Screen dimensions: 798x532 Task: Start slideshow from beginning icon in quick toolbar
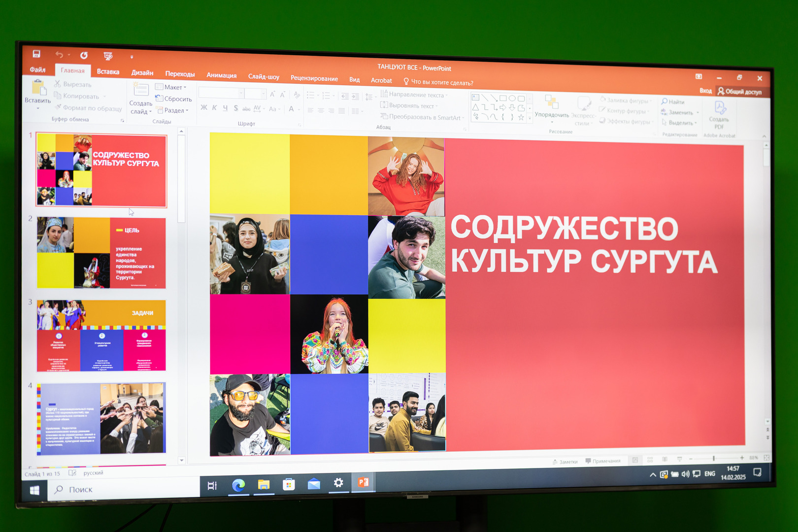coord(108,56)
